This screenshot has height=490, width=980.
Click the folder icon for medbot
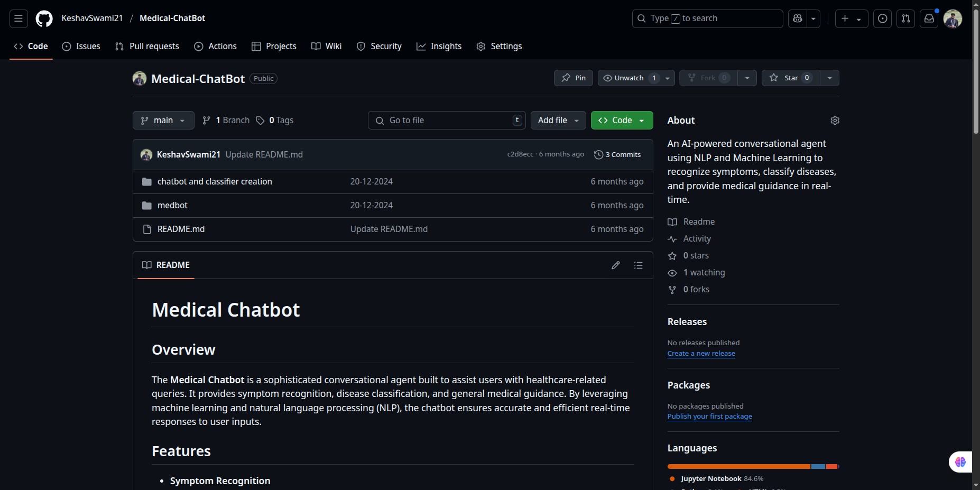tap(147, 206)
